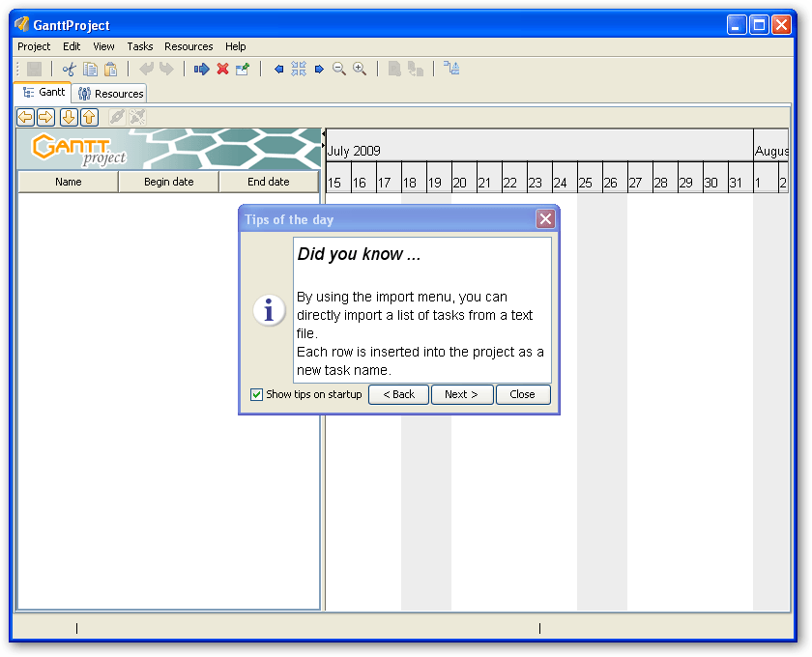Show the next tip

461,394
